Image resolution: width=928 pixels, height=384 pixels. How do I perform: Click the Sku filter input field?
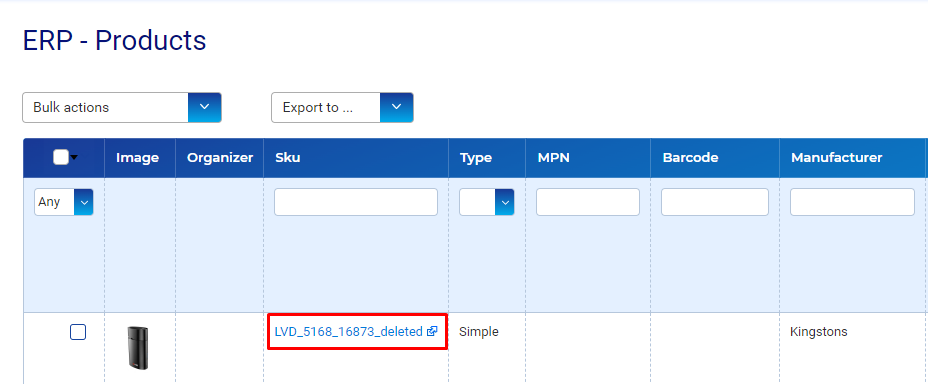tap(356, 202)
